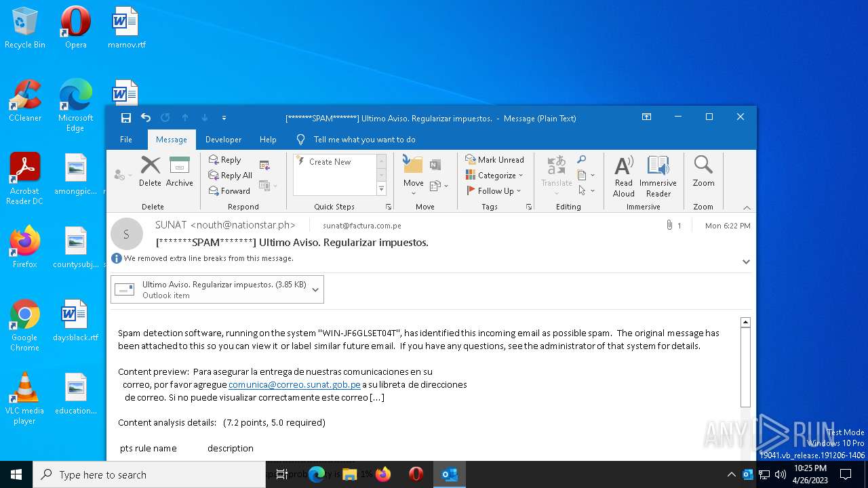Open the Categorize dropdown
Image resolution: width=868 pixels, height=488 pixels.
point(494,176)
